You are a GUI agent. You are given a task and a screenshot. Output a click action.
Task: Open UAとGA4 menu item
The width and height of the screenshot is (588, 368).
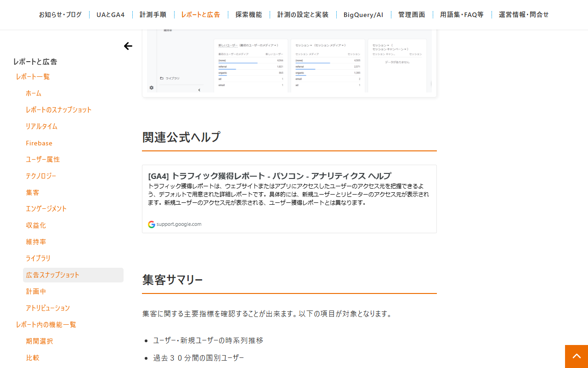click(111, 15)
